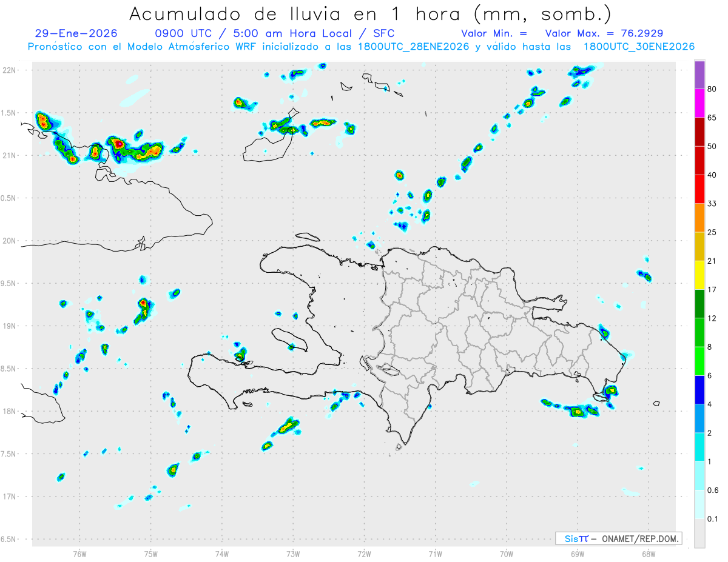Click the "68W" longitude label
The width and height of the screenshot is (728, 562).
(649, 554)
